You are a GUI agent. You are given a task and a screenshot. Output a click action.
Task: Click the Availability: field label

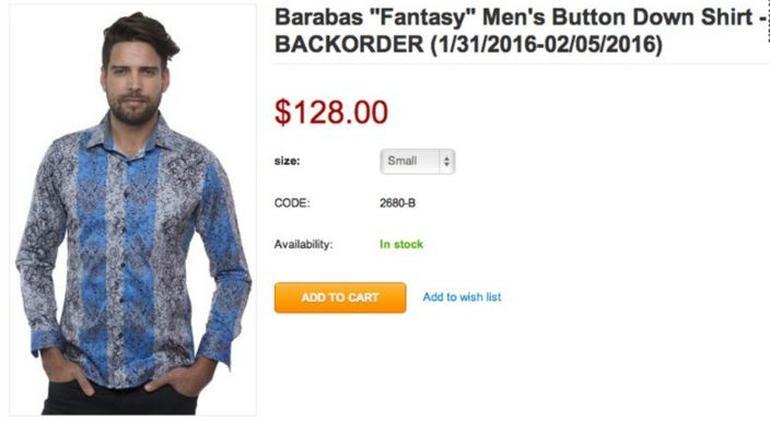click(x=303, y=244)
